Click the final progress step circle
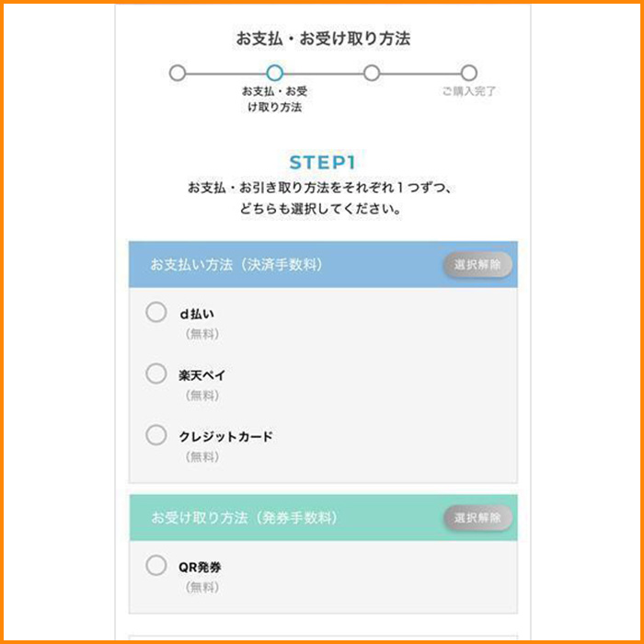 pos(468,73)
